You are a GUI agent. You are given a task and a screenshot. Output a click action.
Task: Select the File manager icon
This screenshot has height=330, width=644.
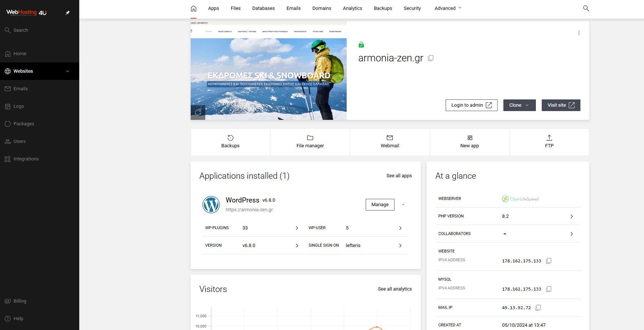point(310,138)
